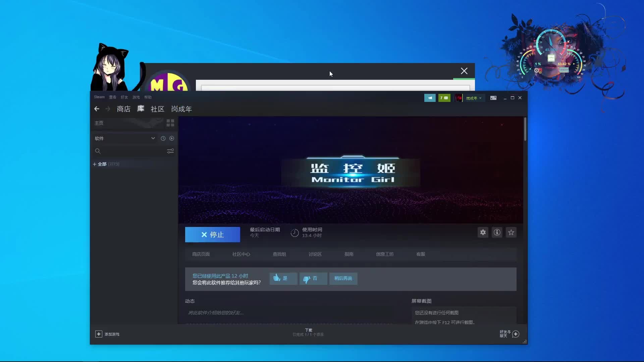The width and height of the screenshot is (644, 362).
Task: Click the info icon button
Action: click(x=497, y=232)
